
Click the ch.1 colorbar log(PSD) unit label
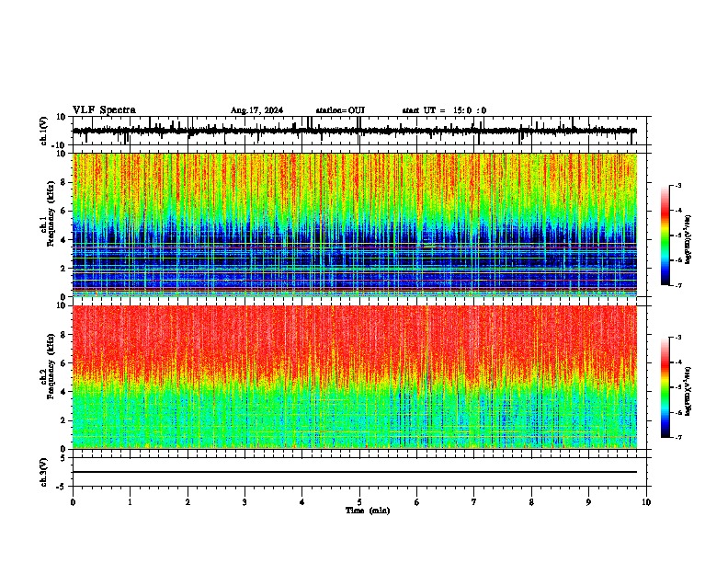point(688,240)
